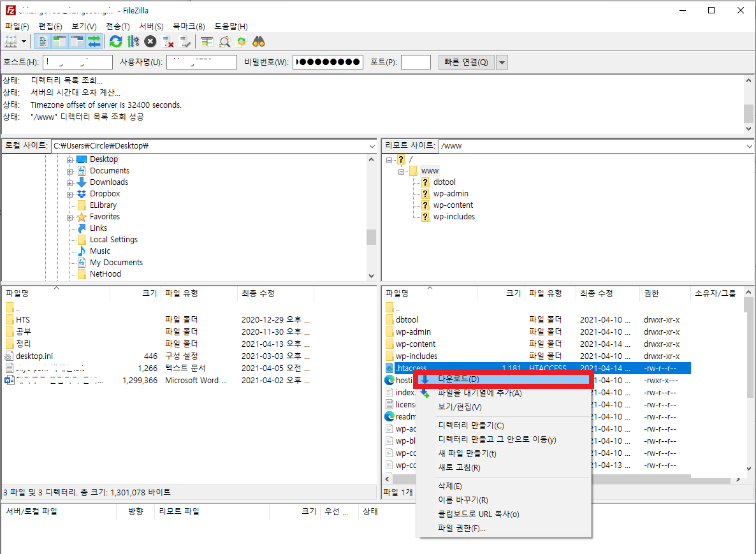756x554 pixels.
Task: Toggle processing of the transfer queue
Action: (133, 41)
